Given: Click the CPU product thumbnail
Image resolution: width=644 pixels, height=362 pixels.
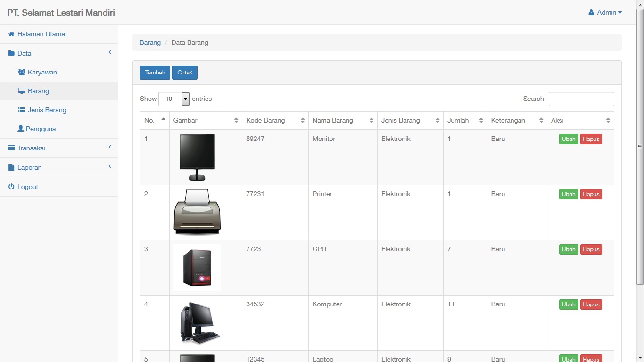Looking at the screenshot, I should (197, 267).
